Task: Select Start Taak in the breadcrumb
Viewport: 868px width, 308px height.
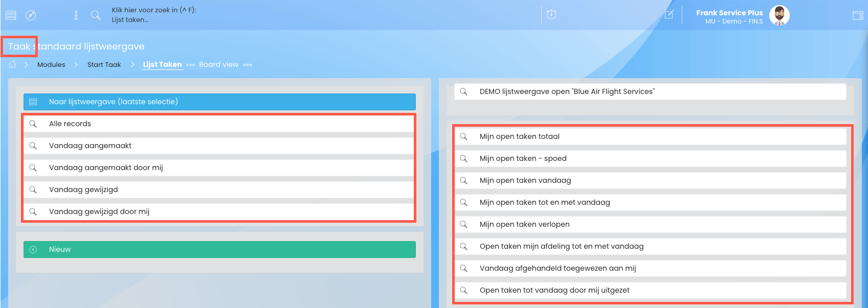Action: (x=104, y=64)
